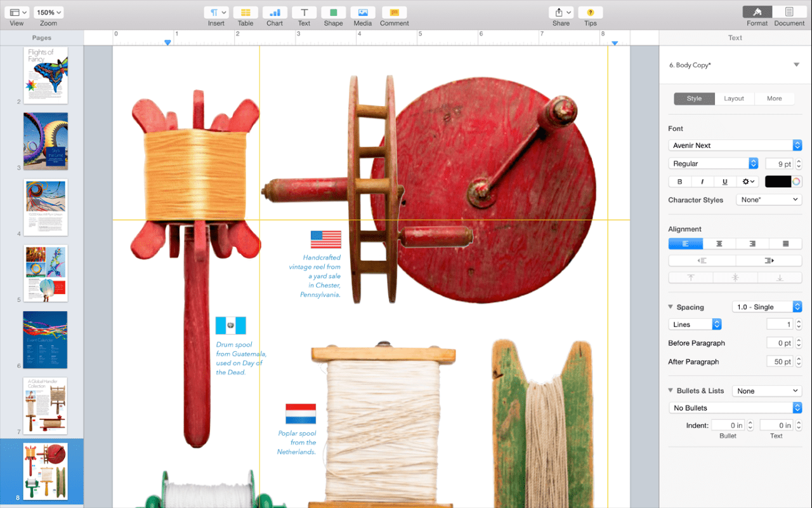
Task: Click the black text color swatch
Action: click(778, 182)
